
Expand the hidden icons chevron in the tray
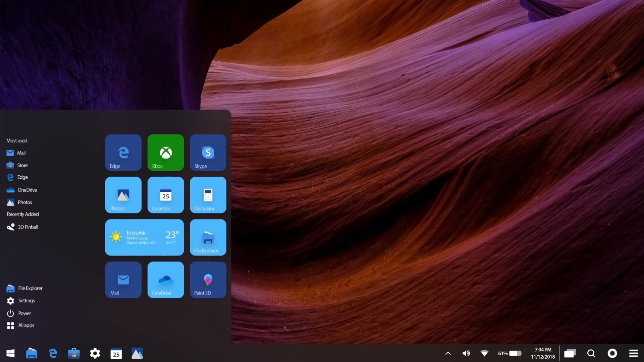click(448, 353)
